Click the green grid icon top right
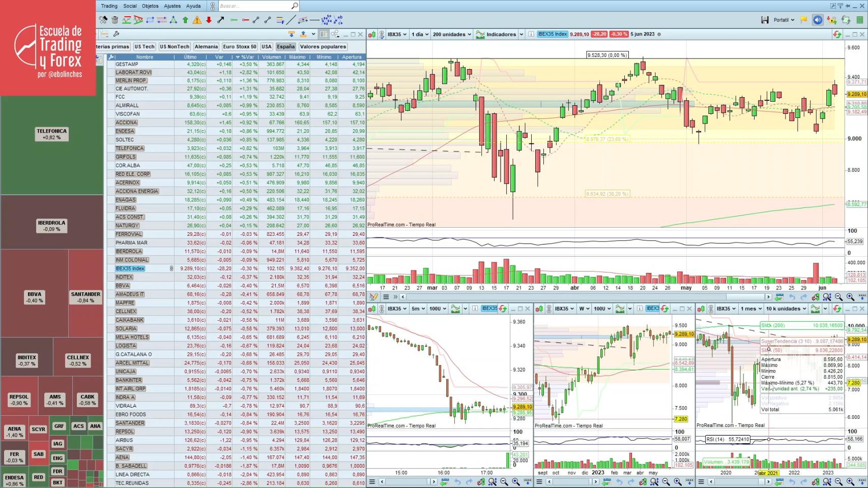Viewport: 868px width, 488px height. point(860,20)
